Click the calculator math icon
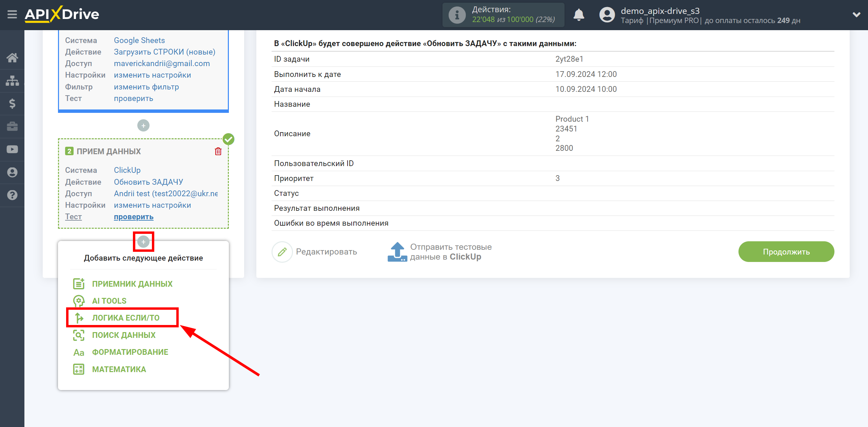The height and width of the screenshot is (427, 868). pos(79,369)
